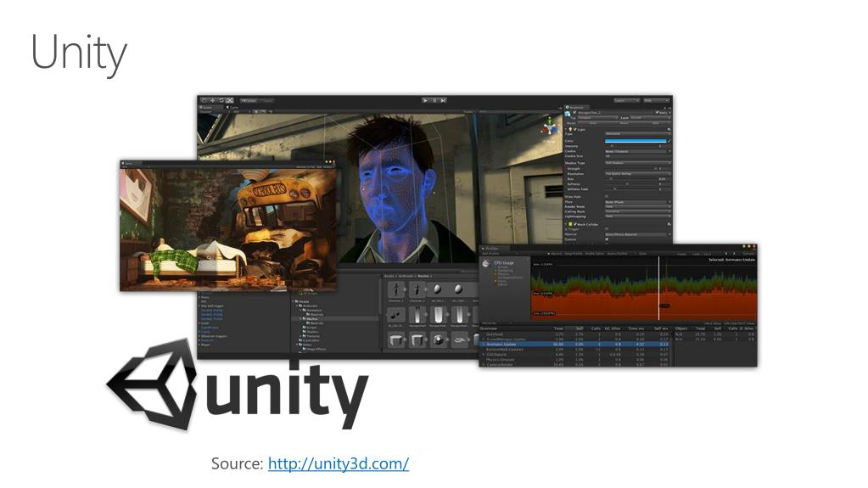Image resolution: width=868 pixels, height=488 pixels.
Task: Click the game object cube icon in Inspector
Action: coord(568,113)
